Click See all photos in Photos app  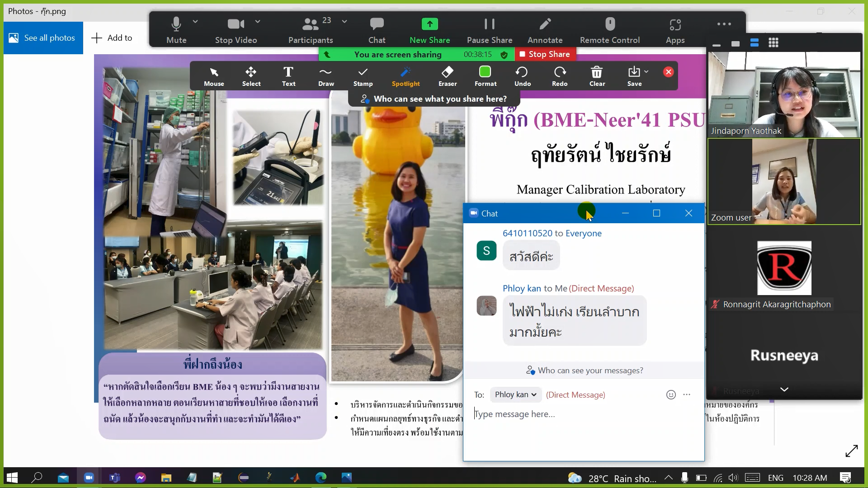click(43, 38)
